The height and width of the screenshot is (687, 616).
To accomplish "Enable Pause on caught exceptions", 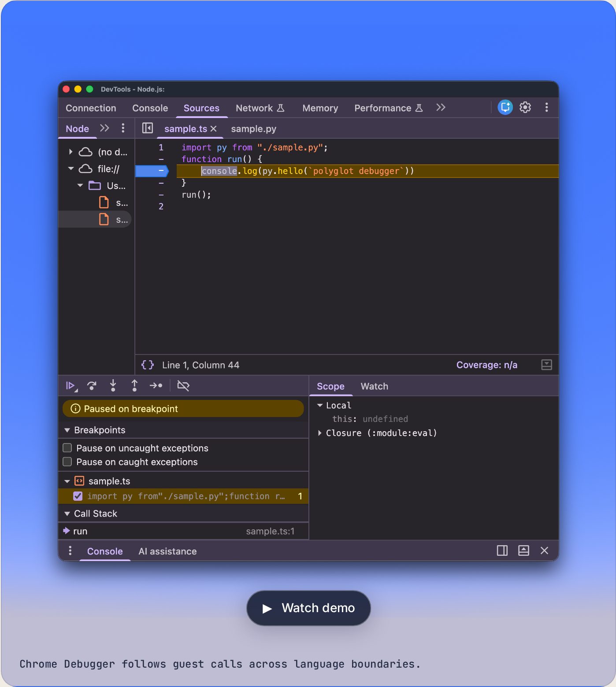I will pyautogui.click(x=67, y=462).
